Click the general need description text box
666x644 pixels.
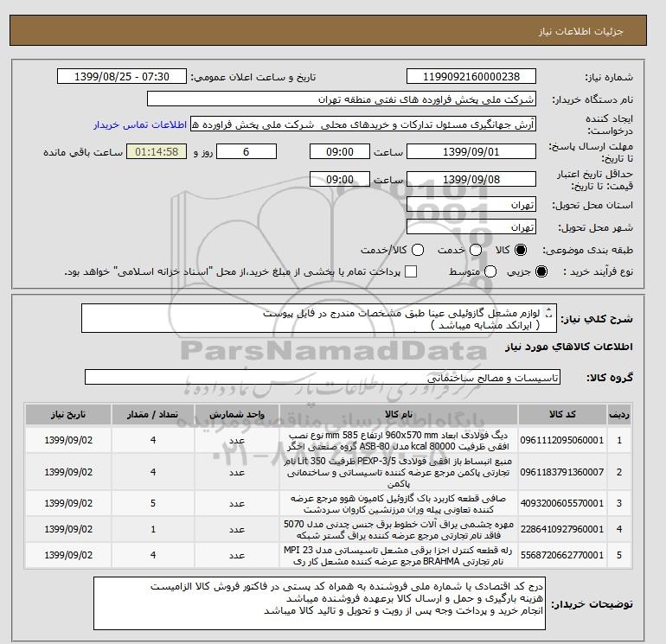pyautogui.click(x=319, y=318)
